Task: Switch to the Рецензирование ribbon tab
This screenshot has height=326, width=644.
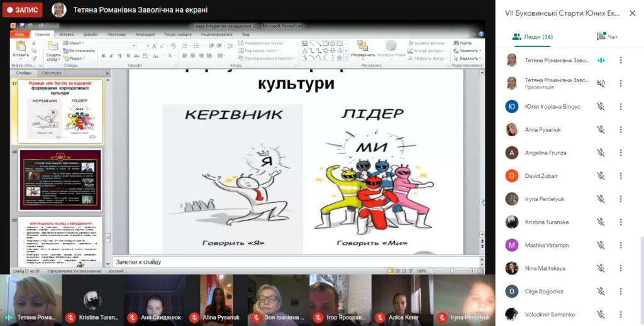Action: point(216,35)
